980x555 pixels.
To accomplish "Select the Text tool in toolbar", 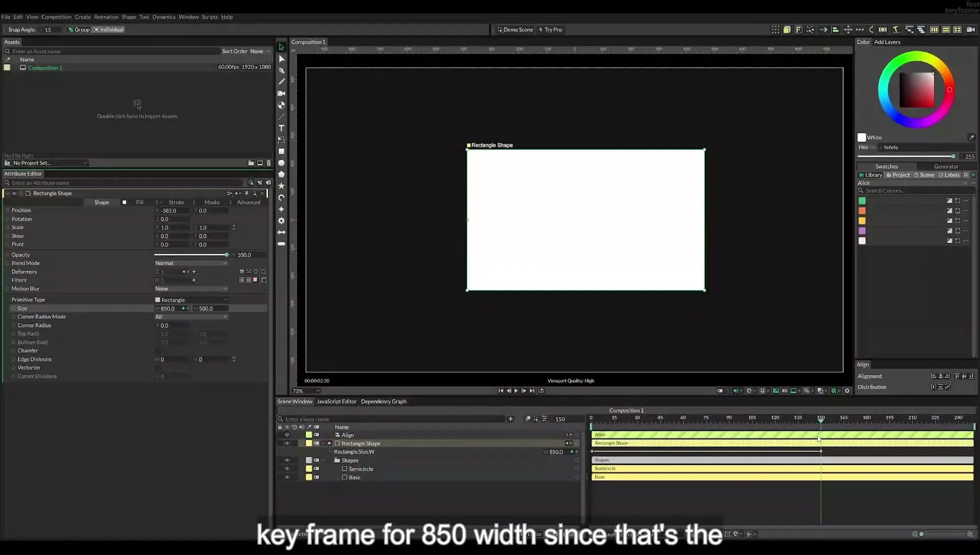I will click(281, 128).
